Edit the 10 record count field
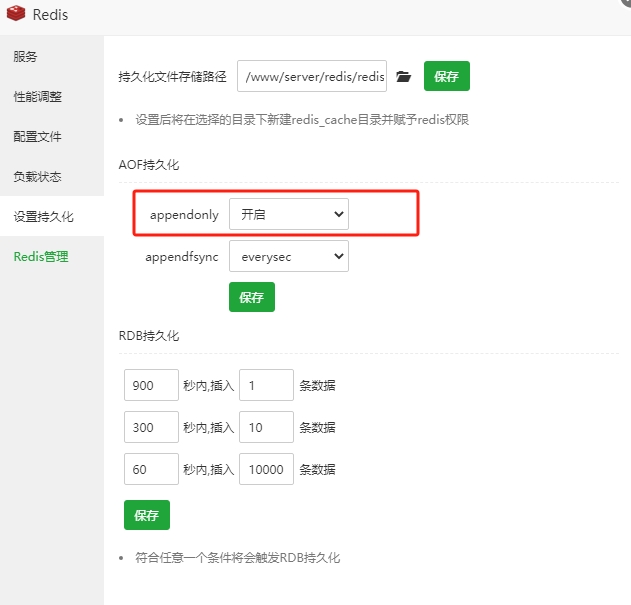The height and width of the screenshot is (605, 631). tap(266, 427)
